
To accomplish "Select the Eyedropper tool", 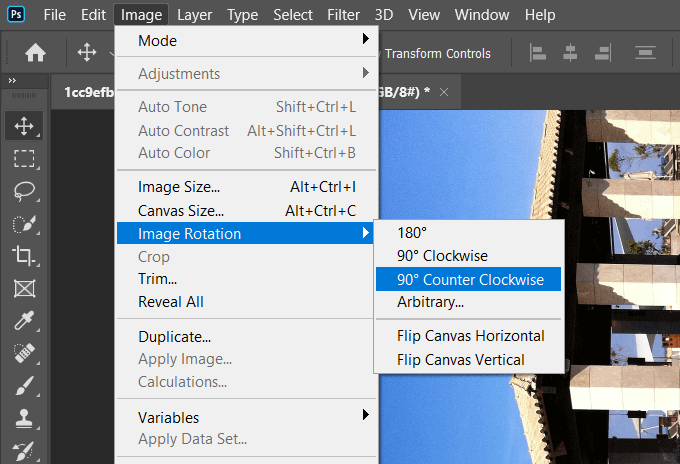I will [x=24, y=320].
